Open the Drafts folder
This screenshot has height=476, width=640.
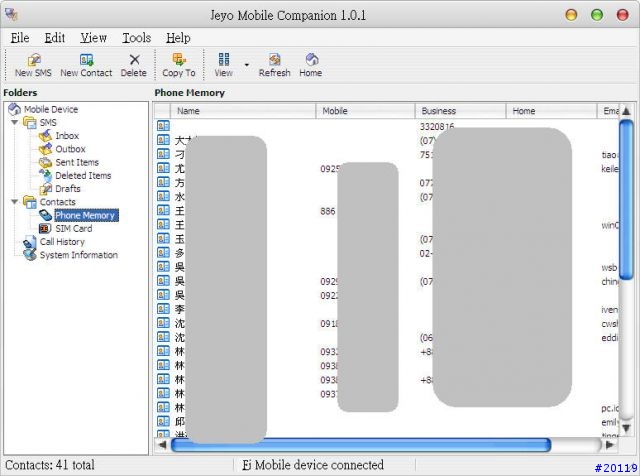click(x=68, y=189)
